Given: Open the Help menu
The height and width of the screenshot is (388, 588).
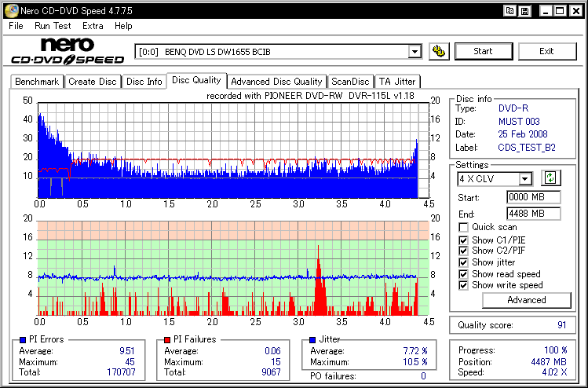Looking at the screenshot, I should coord(123,26).
